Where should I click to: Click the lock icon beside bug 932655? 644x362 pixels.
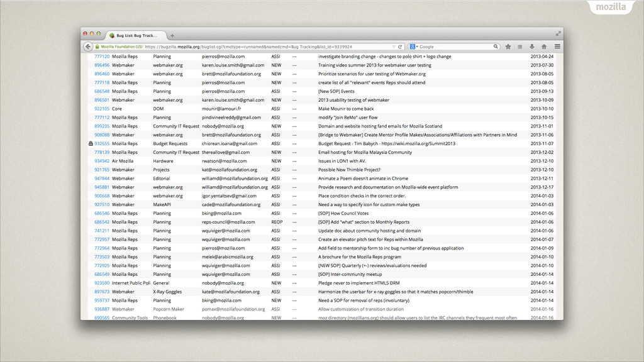coord(91,144)
